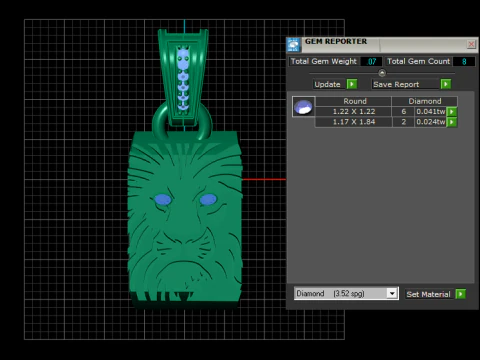Click the Gem Reporter panel logo icon
The image size is (480, 360).
[x=293, y=45]
